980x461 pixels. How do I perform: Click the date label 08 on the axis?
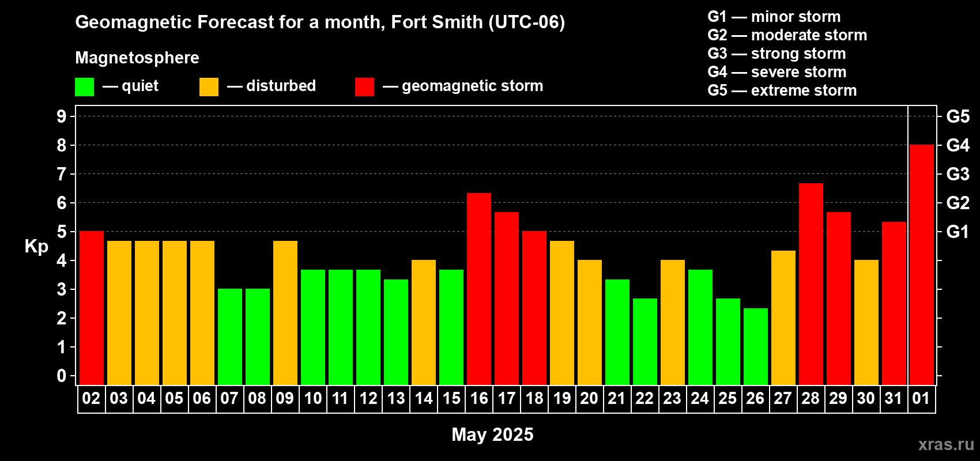(257, 398)
